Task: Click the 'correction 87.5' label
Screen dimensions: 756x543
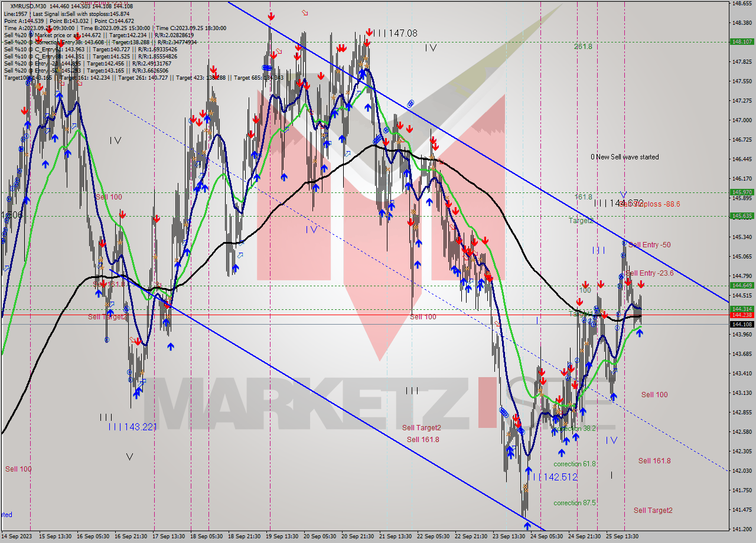Action: tap(575, 503)
